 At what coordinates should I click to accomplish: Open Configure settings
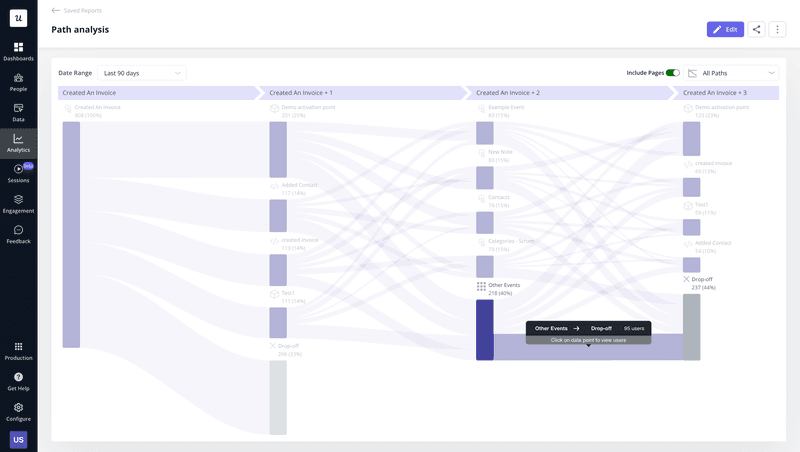pos(18,412)
